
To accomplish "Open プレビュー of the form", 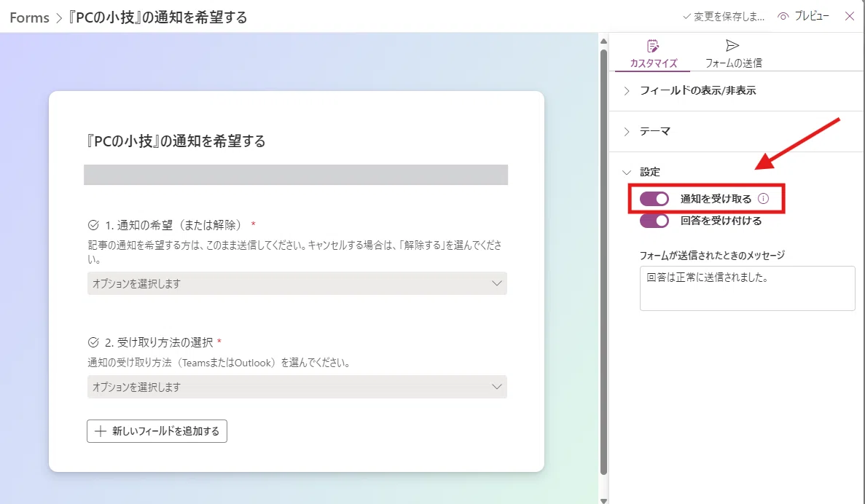I will [x=803, y=17].
